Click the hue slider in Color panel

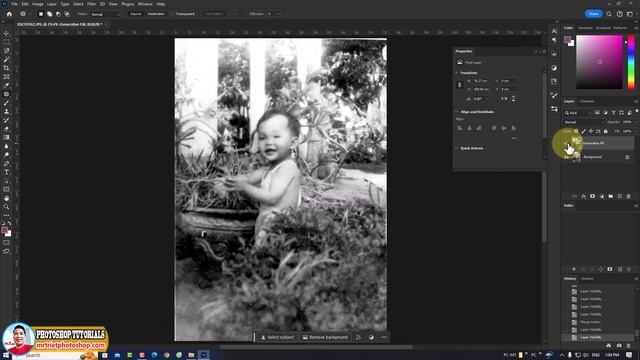(631, 62)
